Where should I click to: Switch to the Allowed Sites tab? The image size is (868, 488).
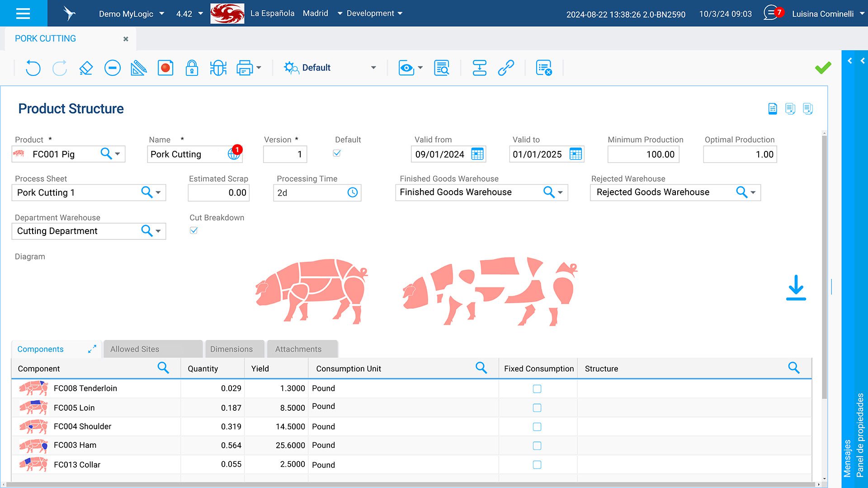point(135,349)
